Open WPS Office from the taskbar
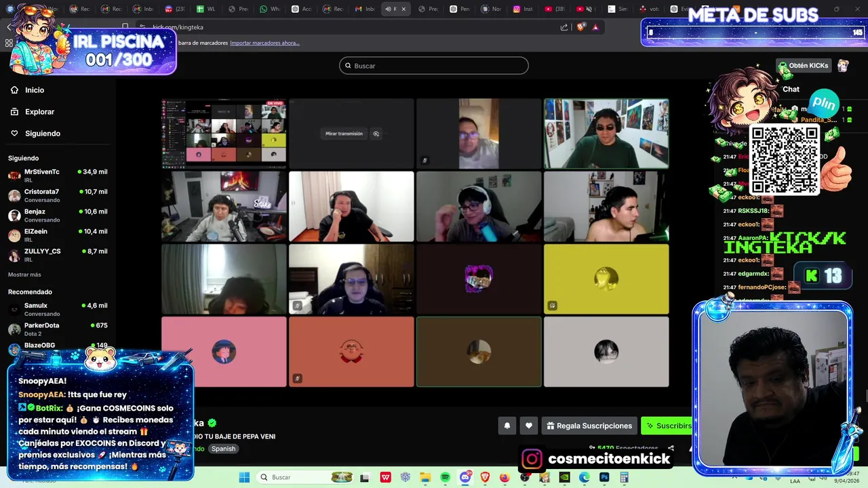 pos(386,477)
